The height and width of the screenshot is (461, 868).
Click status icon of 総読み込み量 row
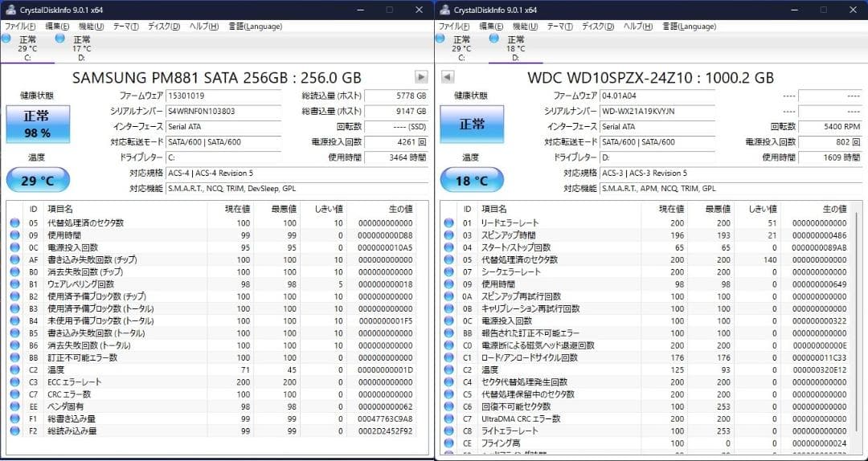(x=14, y=430)
